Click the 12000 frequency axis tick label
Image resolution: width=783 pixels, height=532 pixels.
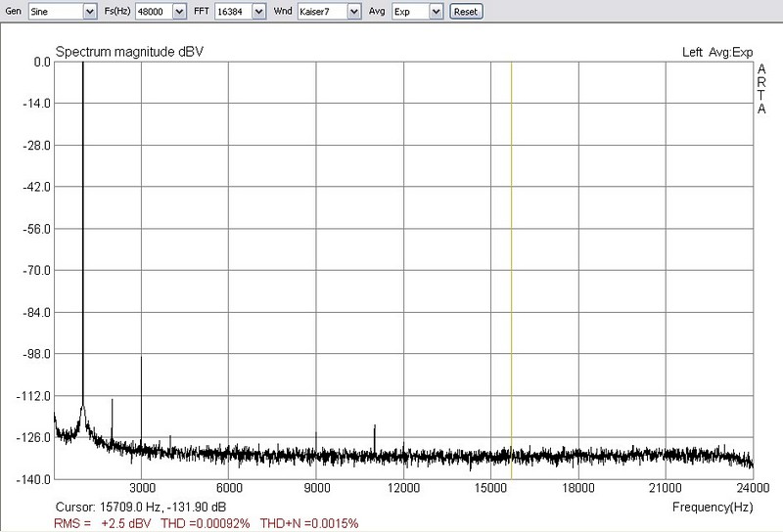[x=403, y=488]
